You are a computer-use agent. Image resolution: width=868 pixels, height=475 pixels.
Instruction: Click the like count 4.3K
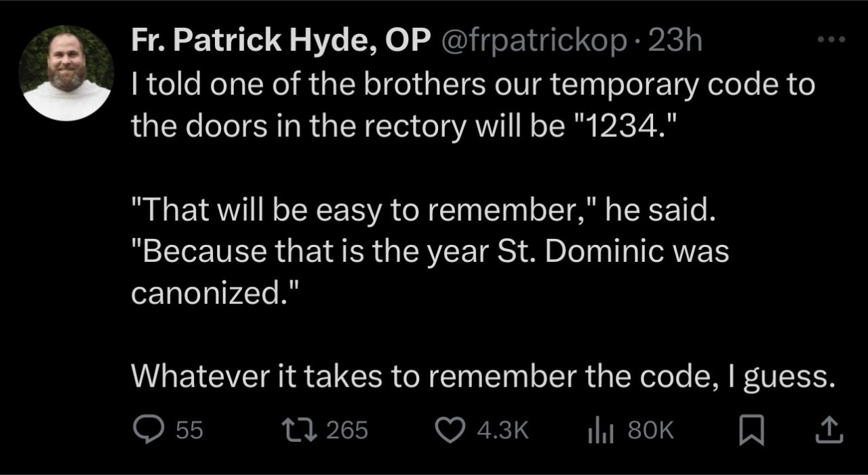tap(502, 430)
